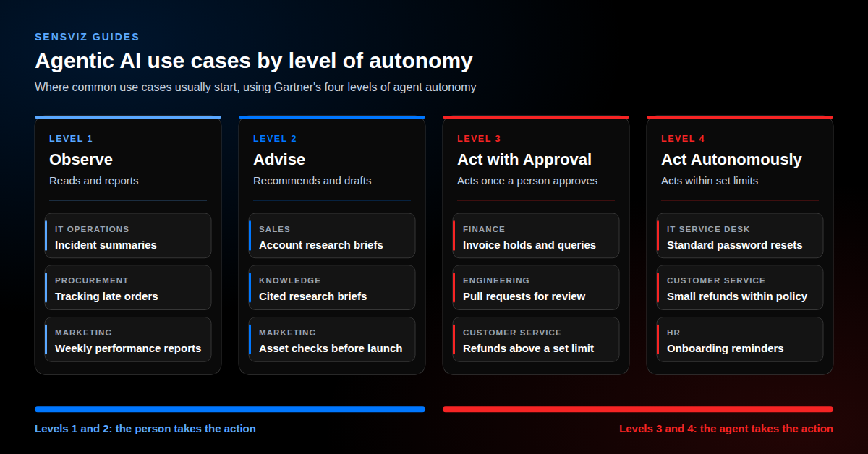
Task: Click 'Reads and reports' description
Action: (94, 181)
